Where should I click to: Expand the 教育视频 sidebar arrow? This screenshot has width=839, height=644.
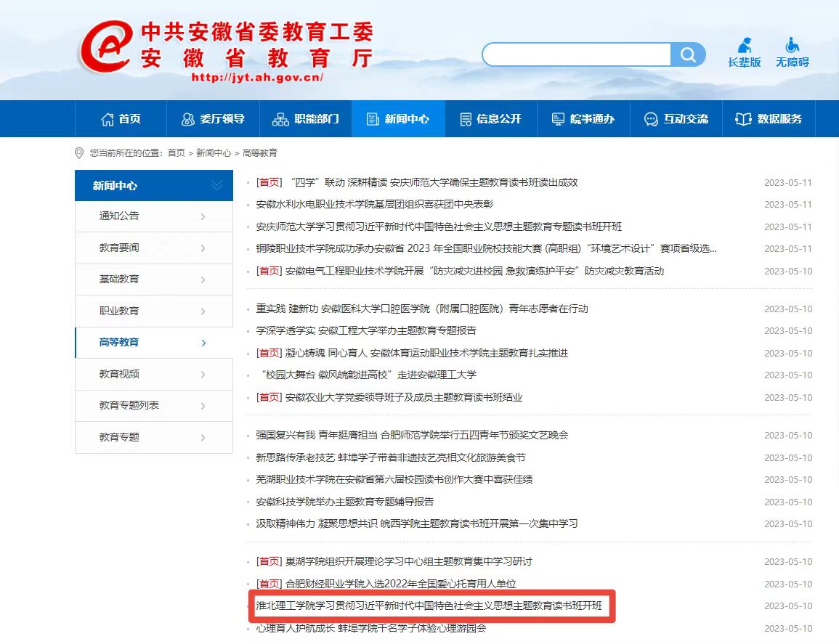pyautogui.click(x=203, y=375)
